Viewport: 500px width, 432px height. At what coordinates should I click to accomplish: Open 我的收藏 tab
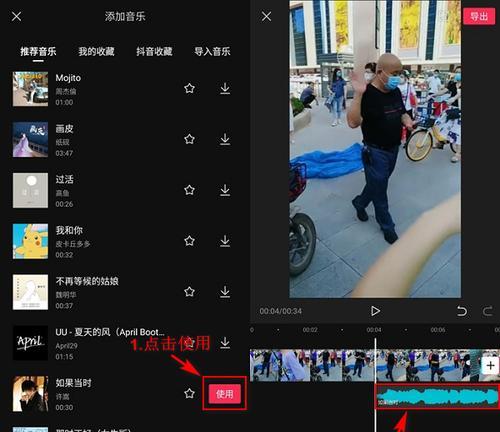coord(96,52)
